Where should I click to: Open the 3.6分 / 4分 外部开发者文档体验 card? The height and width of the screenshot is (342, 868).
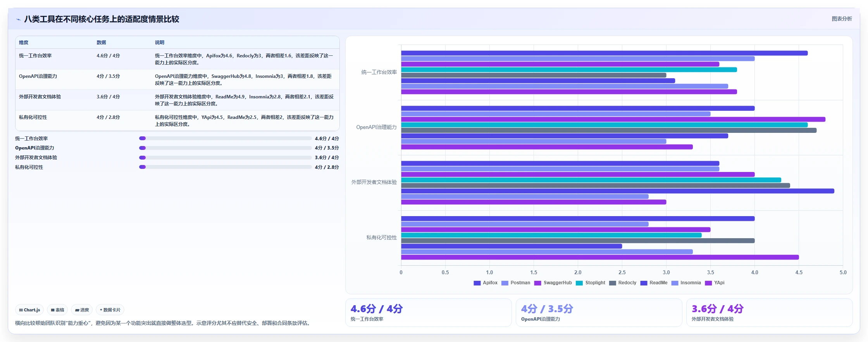pyautogui.click(x=770, y=313)
